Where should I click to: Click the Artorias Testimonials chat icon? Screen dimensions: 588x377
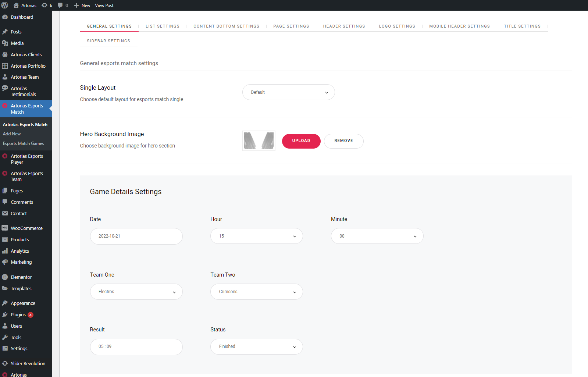(5, 88)
